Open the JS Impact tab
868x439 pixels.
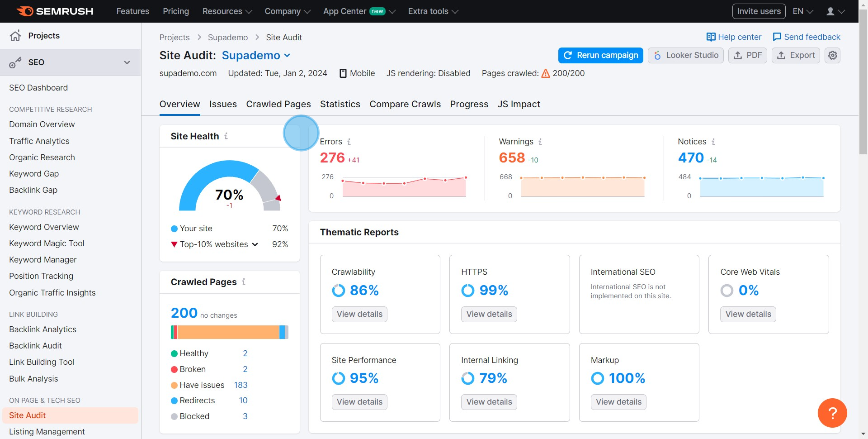[519, 104]
